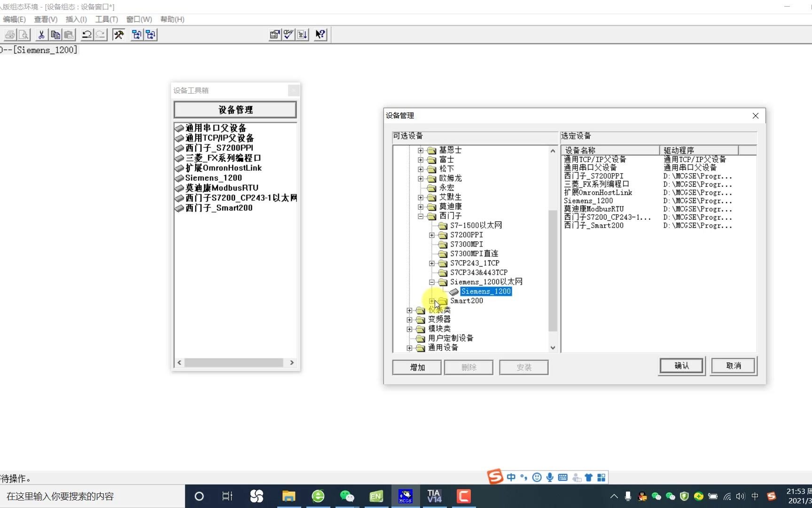The image size is (812, 508).
Task: Expand the 艾默生 folder
Action: tap(421, 198)
